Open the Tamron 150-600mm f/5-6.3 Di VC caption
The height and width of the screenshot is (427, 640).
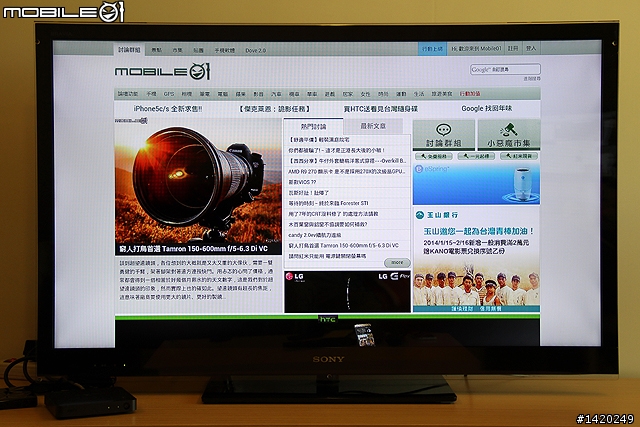[194, 249]
